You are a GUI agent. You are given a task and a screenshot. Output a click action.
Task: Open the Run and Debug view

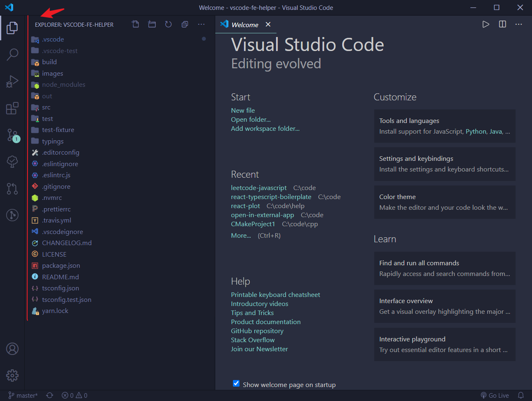12,81
